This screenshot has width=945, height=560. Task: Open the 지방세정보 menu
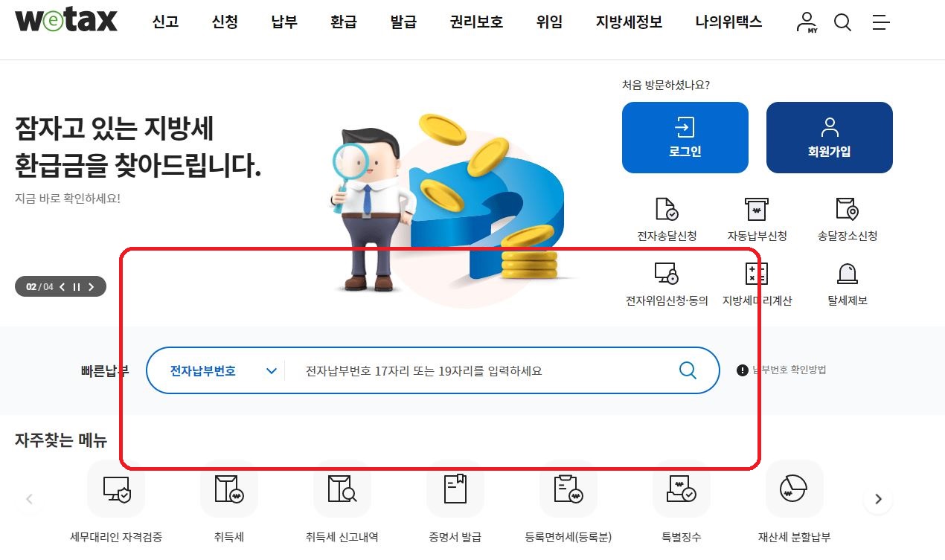click(629, 22)
